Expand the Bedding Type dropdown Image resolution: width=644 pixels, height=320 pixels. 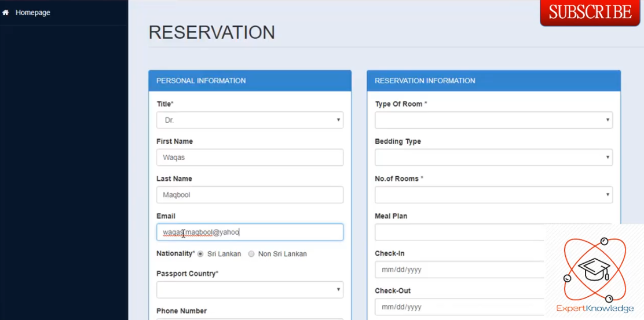[493, 158]
